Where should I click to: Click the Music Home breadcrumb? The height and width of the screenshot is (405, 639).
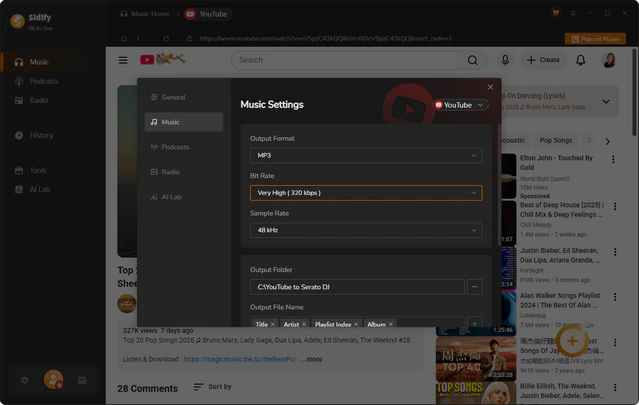145,14
